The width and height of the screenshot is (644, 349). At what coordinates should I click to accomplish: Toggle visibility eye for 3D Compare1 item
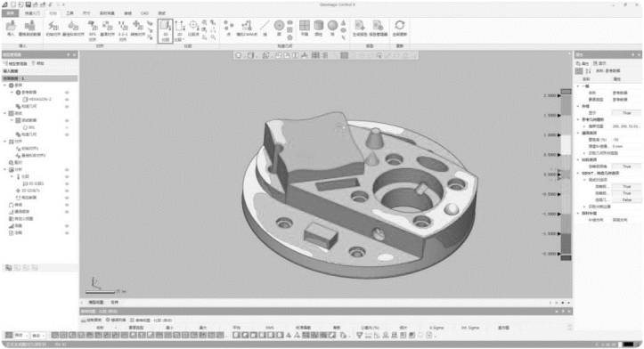[67, 183]
